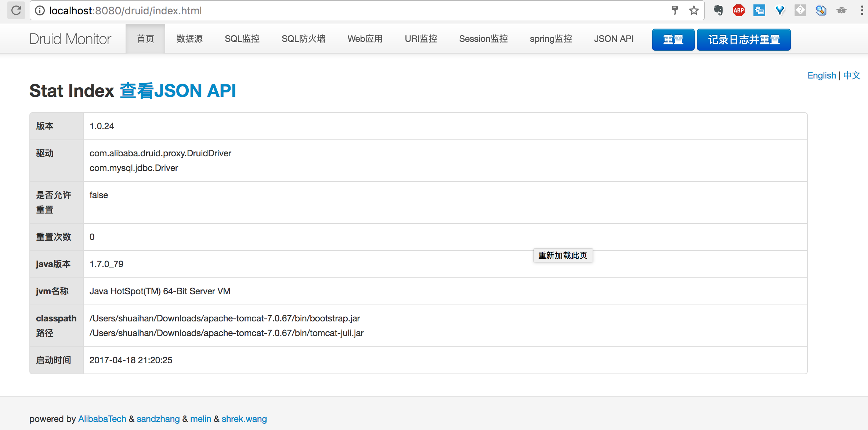The width and height of the screenshot is (868, 430).
Task: Open the JSON API tab
Action: [613, 39]
